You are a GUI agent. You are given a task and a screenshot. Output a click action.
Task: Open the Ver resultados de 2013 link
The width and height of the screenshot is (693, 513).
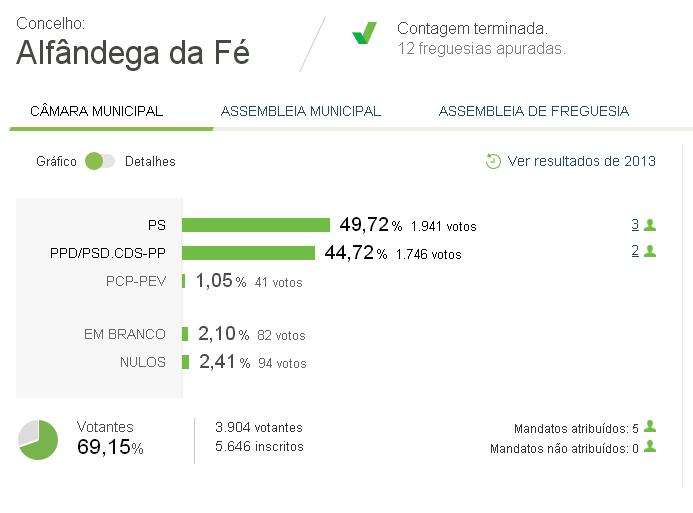[581, 161]
